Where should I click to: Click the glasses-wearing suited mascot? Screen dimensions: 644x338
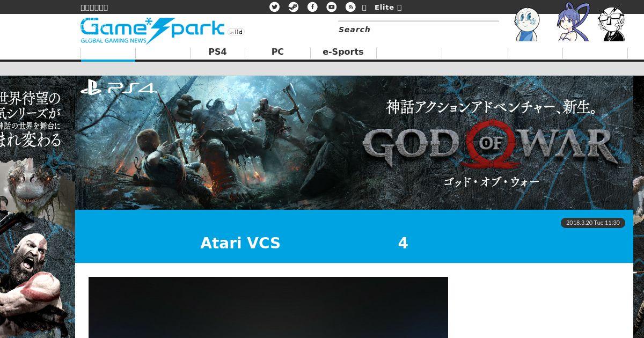612,24
